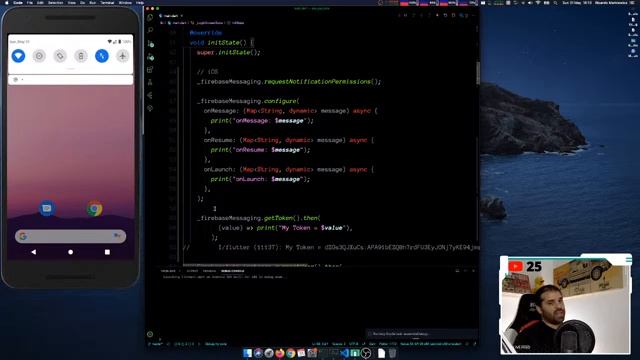Image resolution: width=640 pixels, height=360 pixels.
Task: Click the "// iOS" comment line
Action: click(207, 72)
